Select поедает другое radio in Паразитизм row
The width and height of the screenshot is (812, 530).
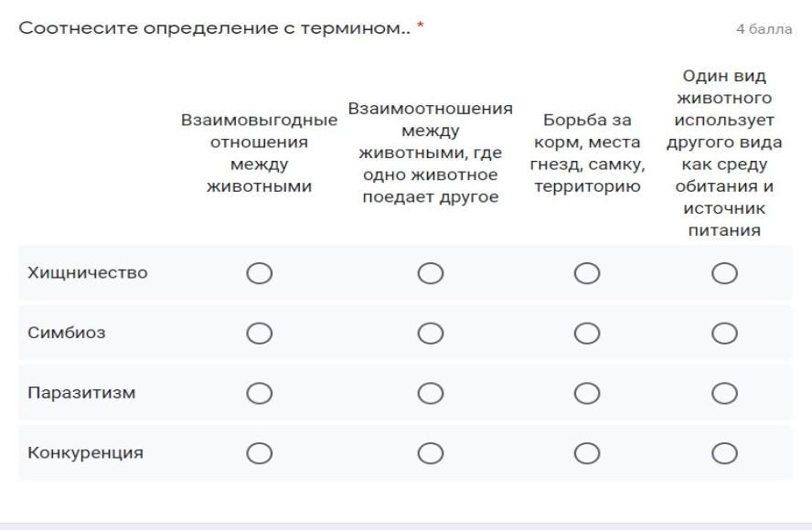[431, 394]
